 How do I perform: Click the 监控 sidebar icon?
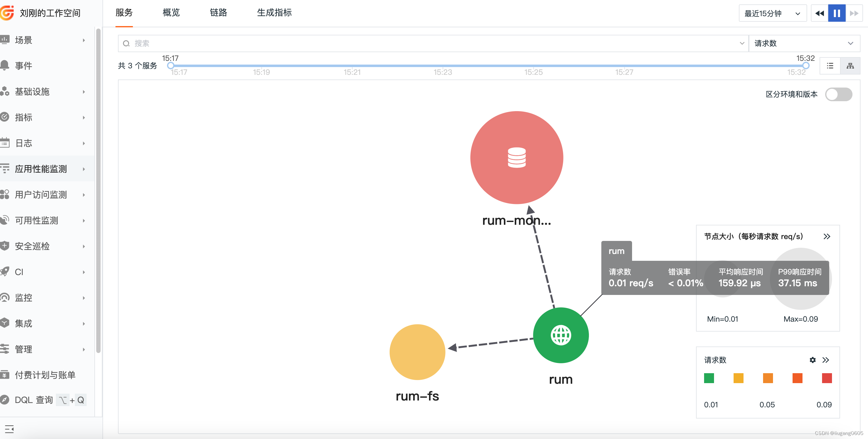(5, 297)
